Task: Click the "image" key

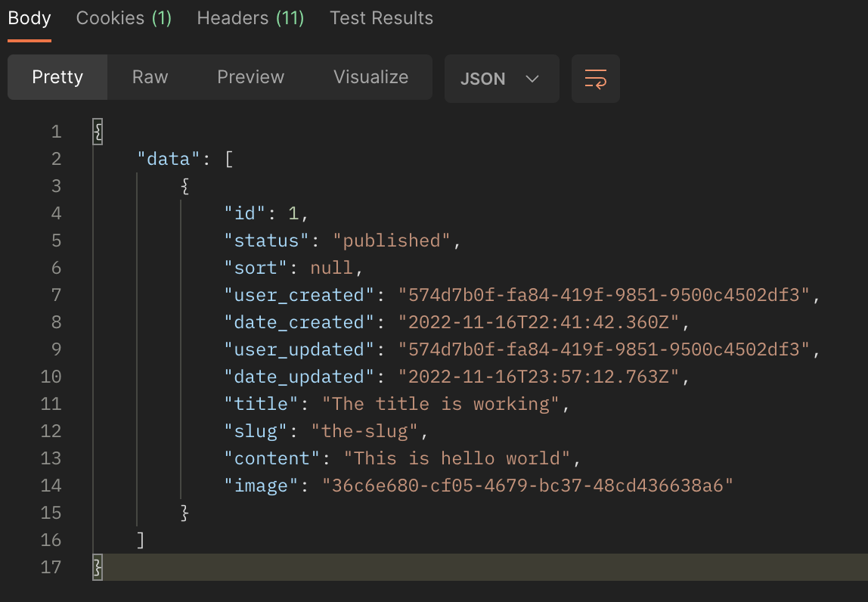Action: pyautogui.click(x=261, y=485)
